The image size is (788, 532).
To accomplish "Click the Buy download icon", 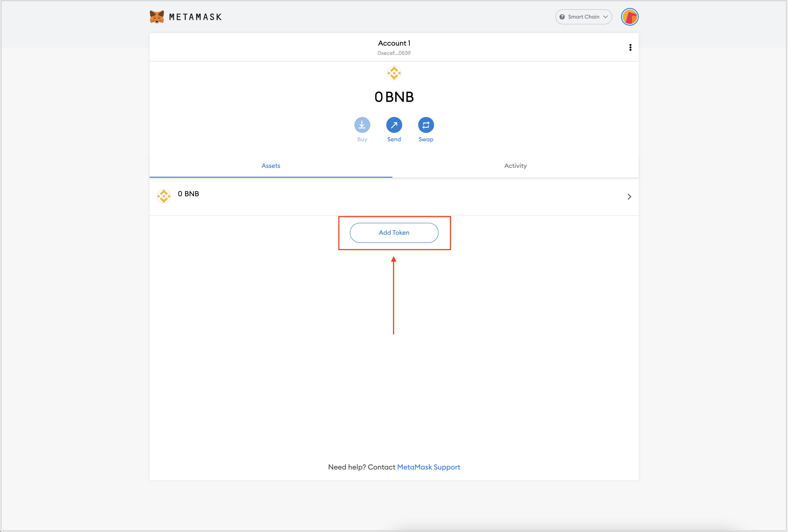I will 362,125.
